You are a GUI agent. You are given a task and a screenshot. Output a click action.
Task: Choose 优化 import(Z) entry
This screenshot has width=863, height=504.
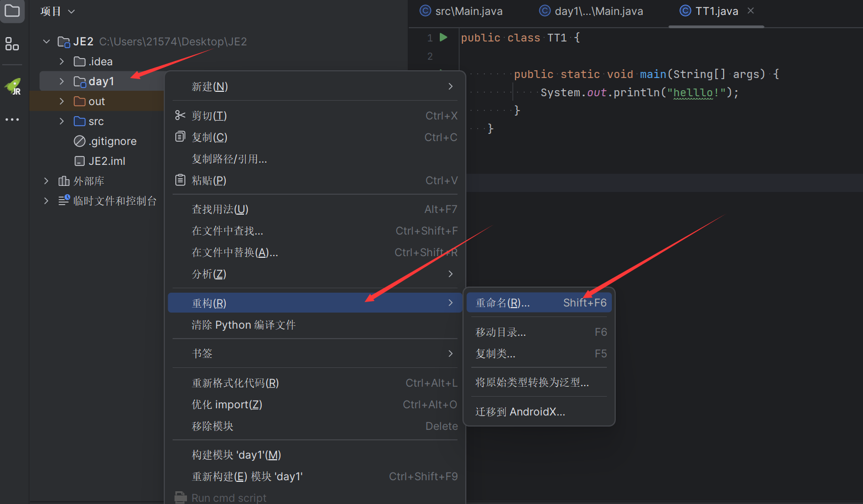(x=315, y=404)
